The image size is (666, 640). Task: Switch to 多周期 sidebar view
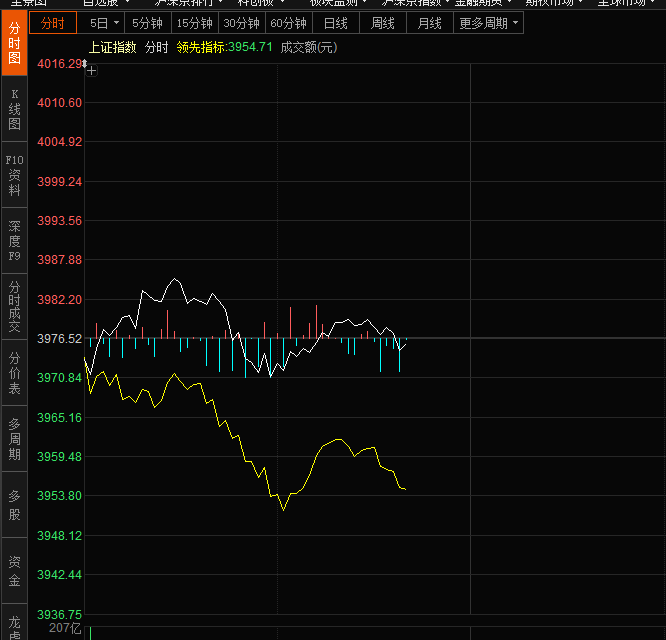tap(14, 438)
